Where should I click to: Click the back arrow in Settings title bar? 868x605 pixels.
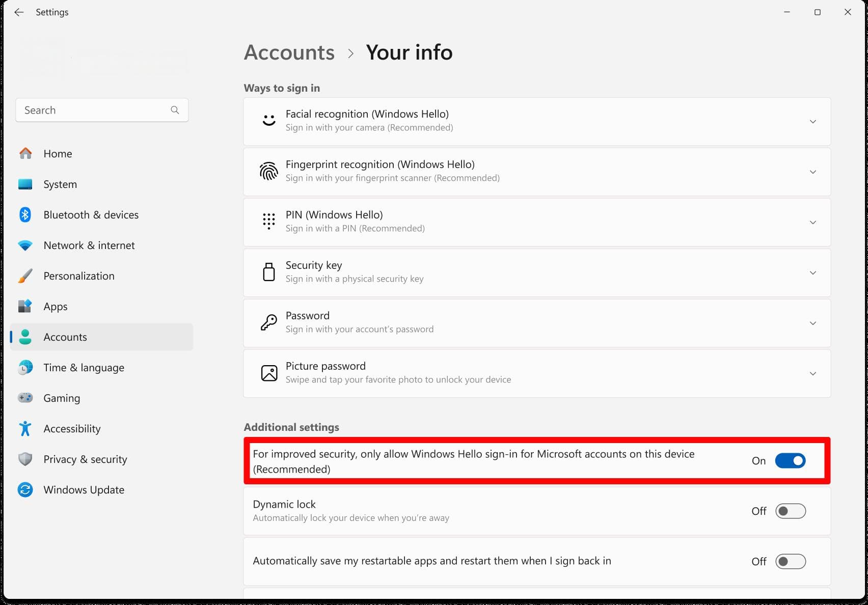(19, 12)
